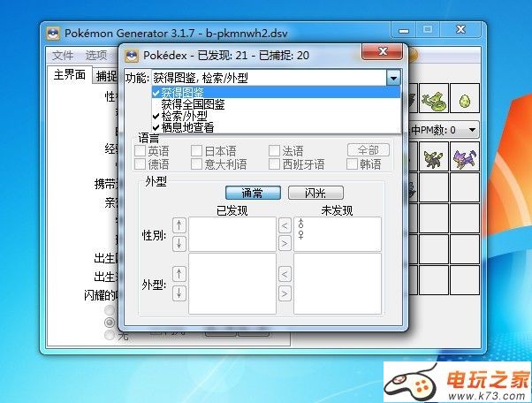Open the 文件 menu
532x403 pixels.
click(63, 55)
